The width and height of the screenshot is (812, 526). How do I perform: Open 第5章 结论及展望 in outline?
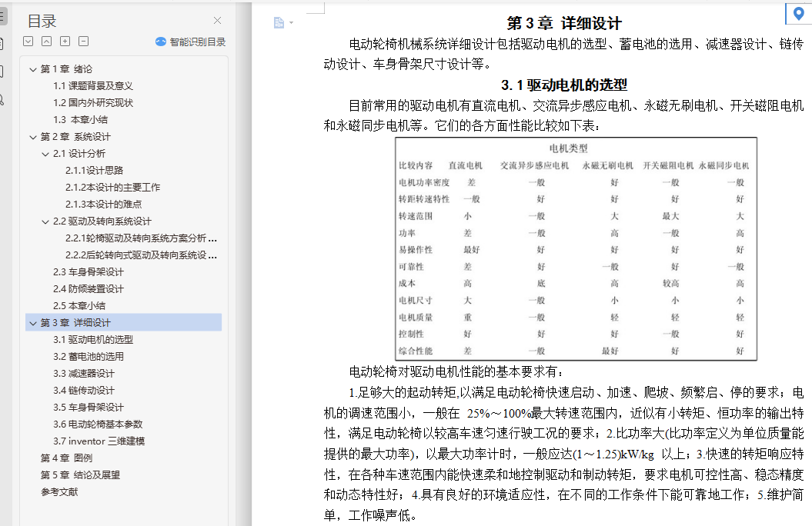tap(80, 475)
